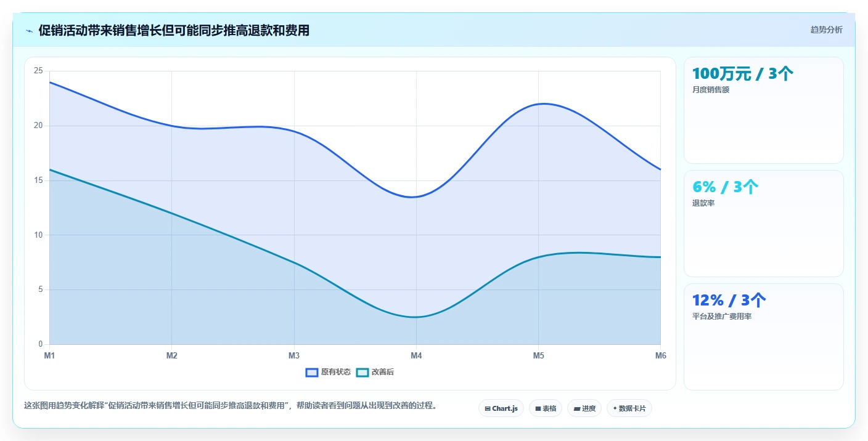Click the trend icon beside the title
The width and height of the screenshot is (868, 441).
coord(29,30)
